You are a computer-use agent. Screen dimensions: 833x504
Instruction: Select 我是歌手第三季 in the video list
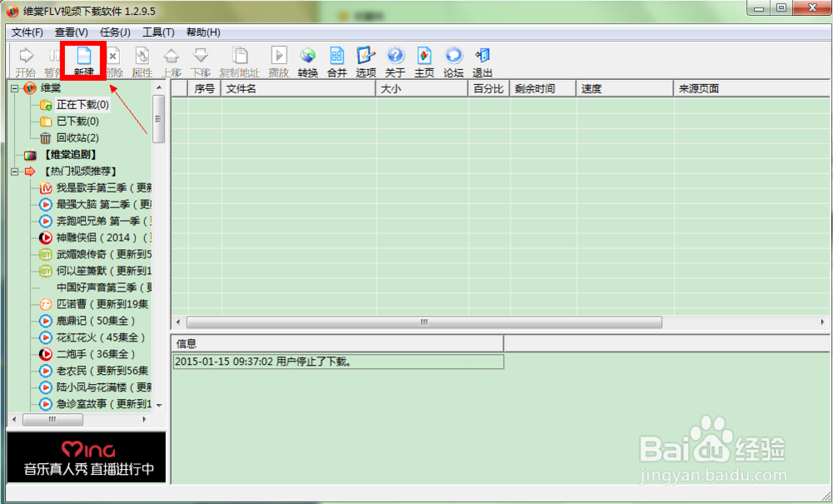[x=103, y=187]
